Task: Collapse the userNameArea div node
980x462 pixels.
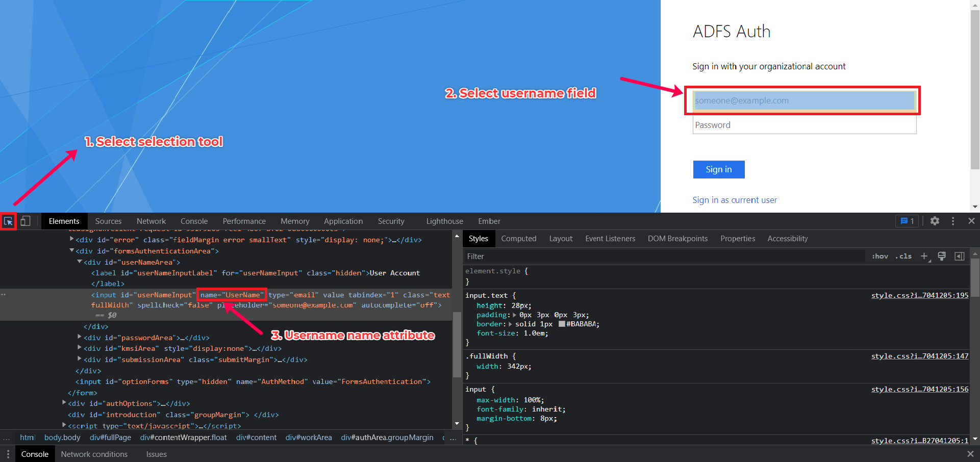Action: (80, 262)
